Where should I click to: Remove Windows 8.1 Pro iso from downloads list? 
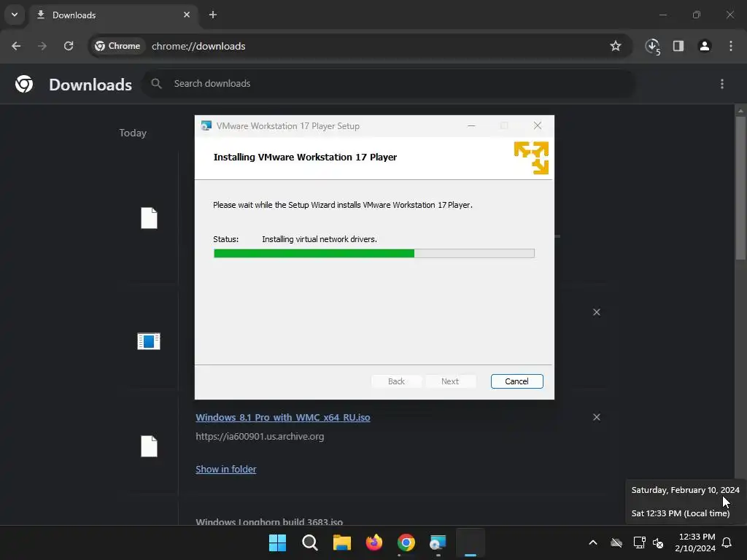click(x=596, y=417)
